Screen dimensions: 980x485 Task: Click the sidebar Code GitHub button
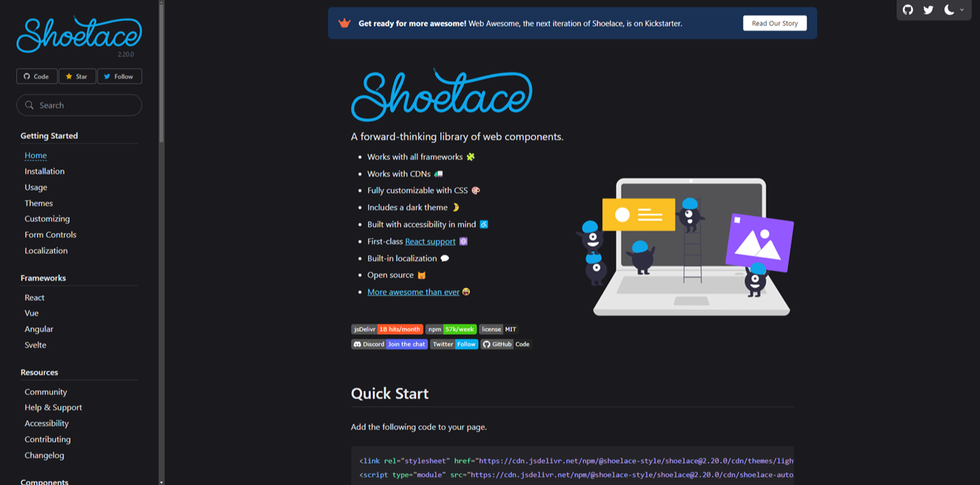37,76
